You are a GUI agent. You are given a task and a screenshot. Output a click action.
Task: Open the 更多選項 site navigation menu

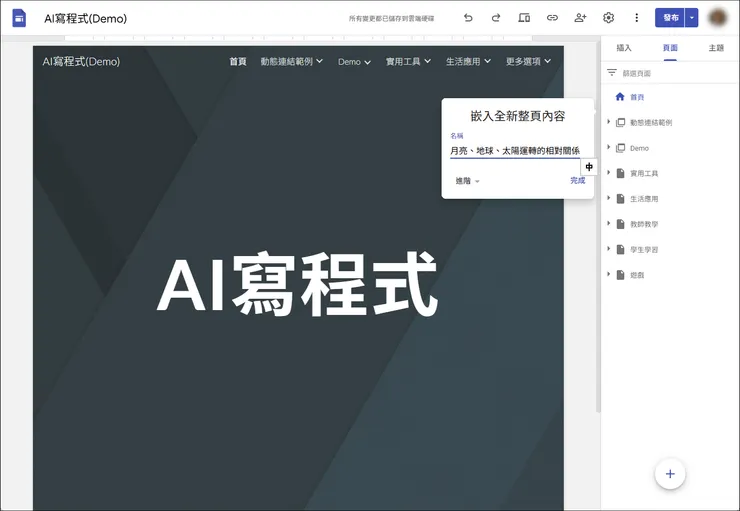(528, 61)
